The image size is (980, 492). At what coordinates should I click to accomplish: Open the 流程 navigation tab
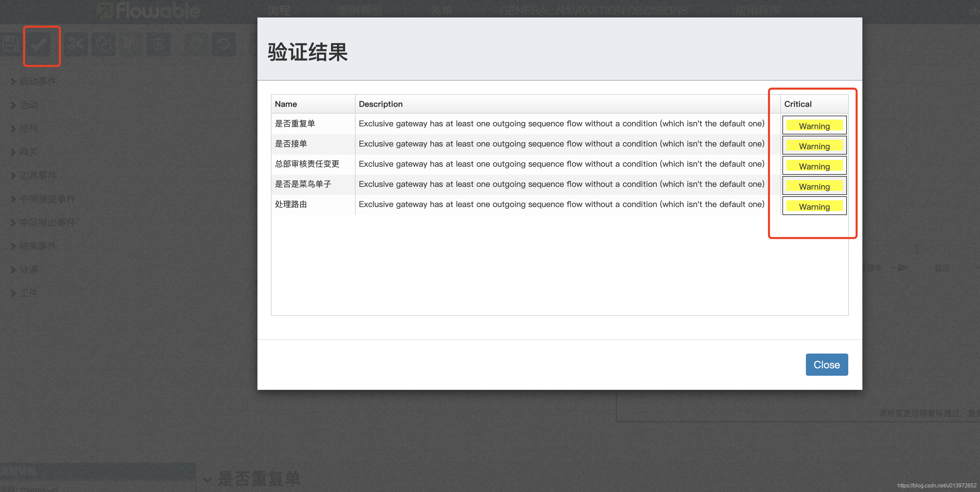tap(279, 10)
